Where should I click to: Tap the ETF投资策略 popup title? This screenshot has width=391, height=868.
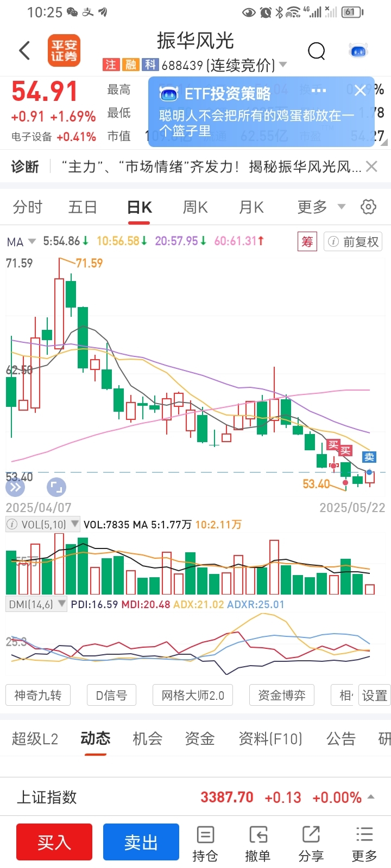coord(228,93)
